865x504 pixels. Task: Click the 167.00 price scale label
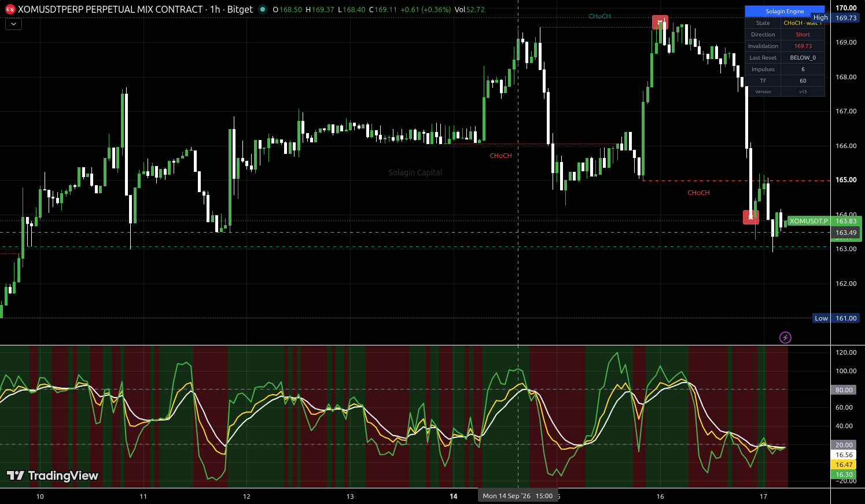pos(846,111)
